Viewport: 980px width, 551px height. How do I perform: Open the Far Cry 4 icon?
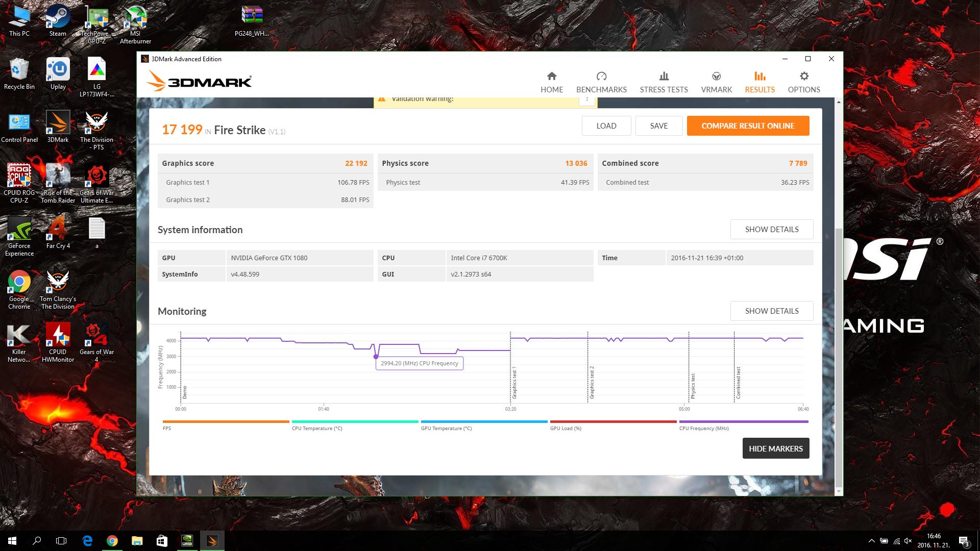pyautogui.click(x=58, y=233)
